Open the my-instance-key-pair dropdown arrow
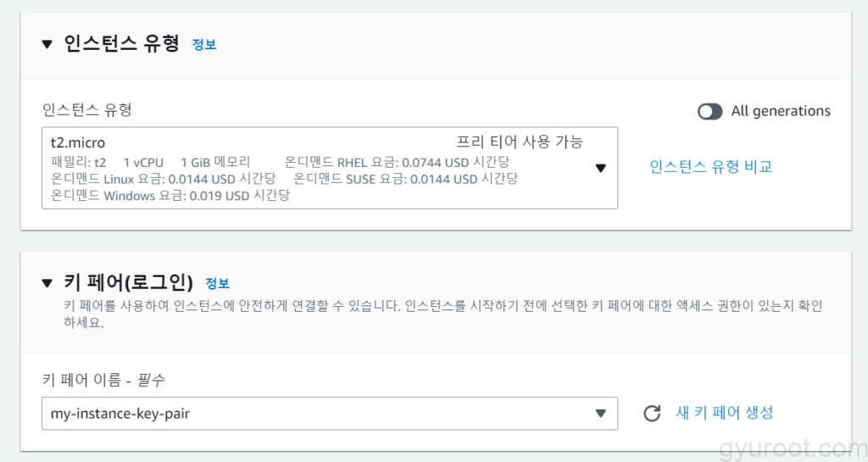868x462 pixels. tap(600, 414)
